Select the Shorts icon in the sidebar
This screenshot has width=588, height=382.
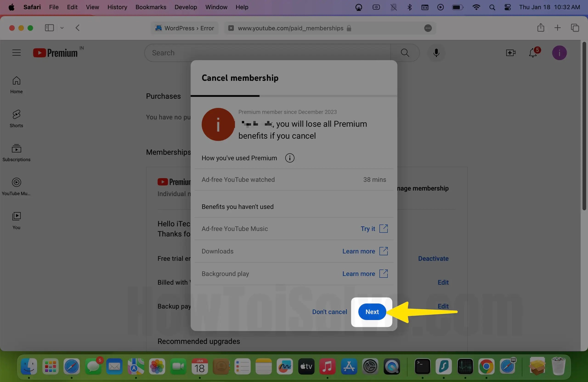[16, 118]
